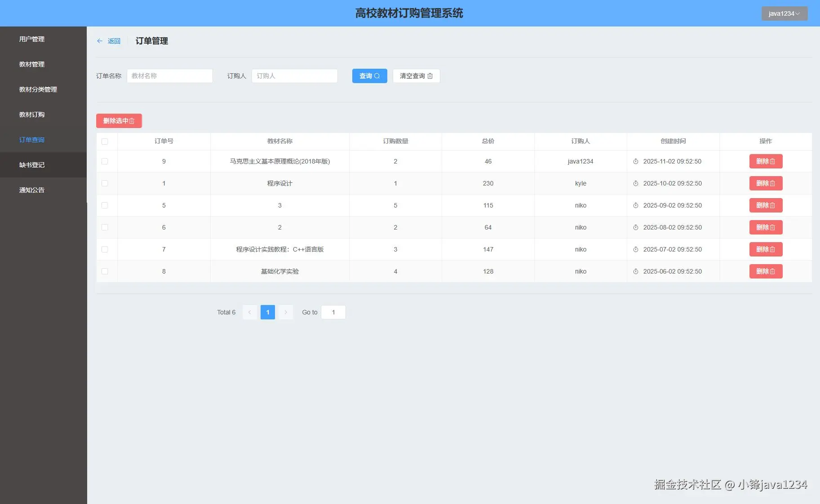
Task: Select checkbox for order with total 115
Action: tap(105, 205)
